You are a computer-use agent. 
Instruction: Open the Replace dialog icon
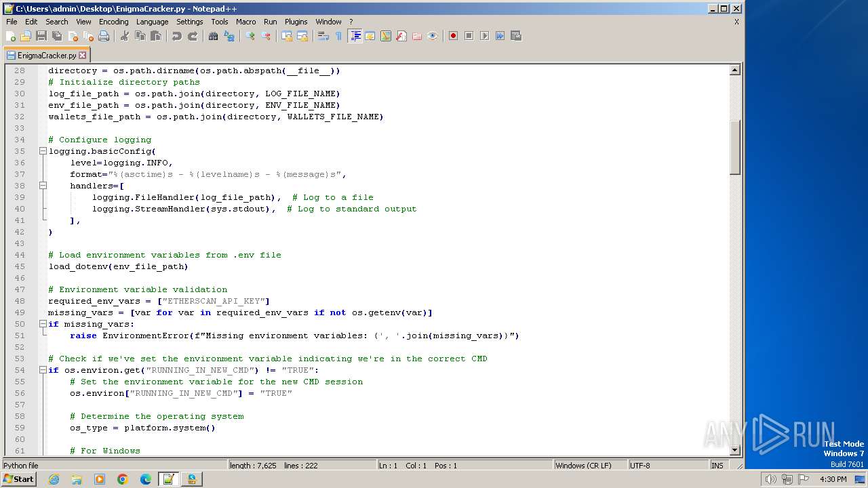229,36
